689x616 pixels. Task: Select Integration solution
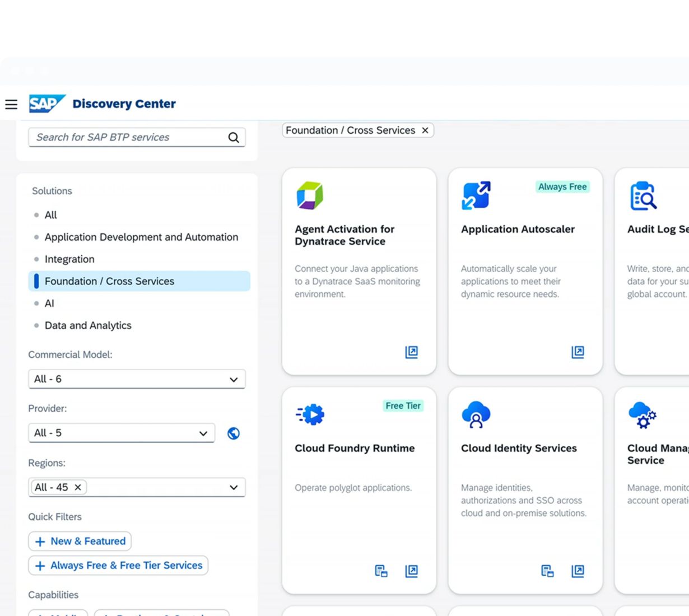[69, 259]
